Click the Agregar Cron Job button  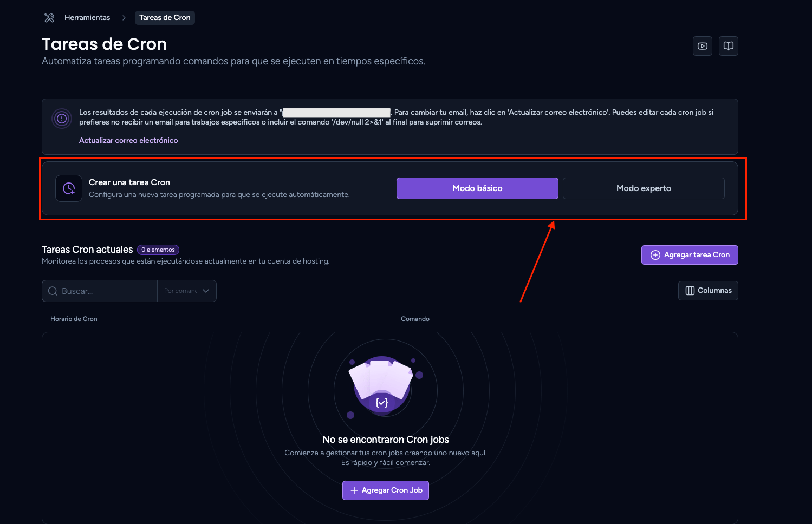[x=386, y=490]
